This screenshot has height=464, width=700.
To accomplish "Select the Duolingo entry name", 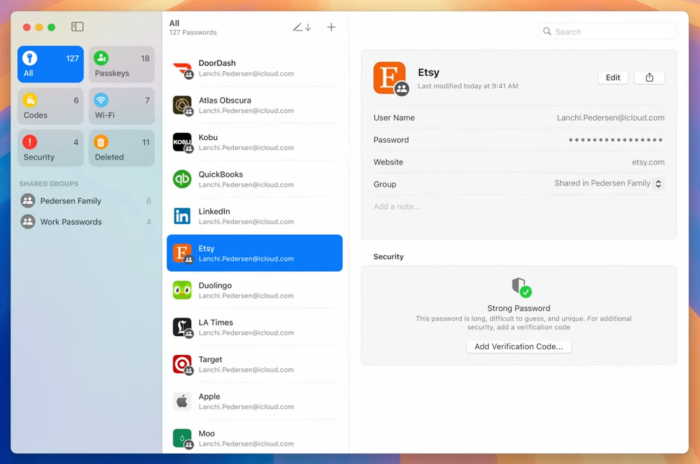I will 215,285.
